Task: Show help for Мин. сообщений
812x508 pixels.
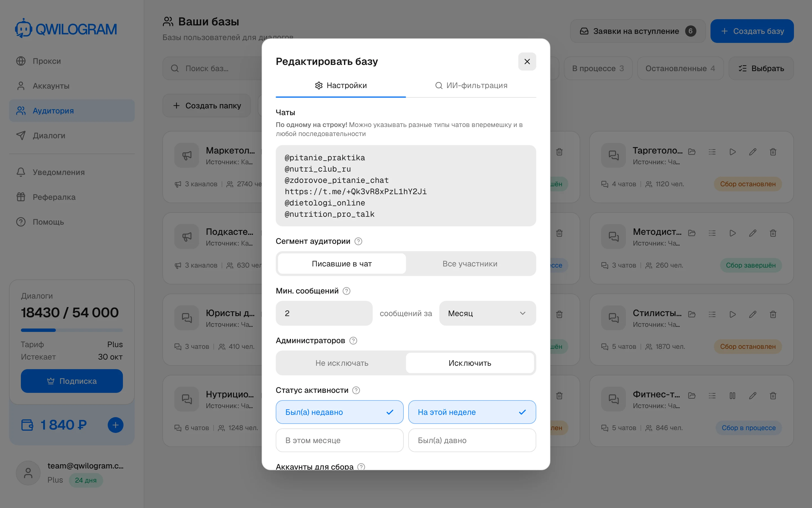Action: (x=346, y=291)
